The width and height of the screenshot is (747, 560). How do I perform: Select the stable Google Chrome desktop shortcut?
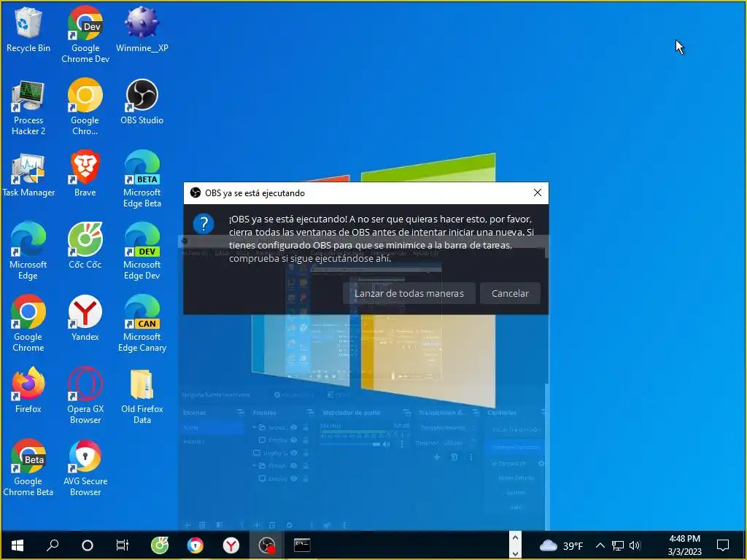coord(28,324)
